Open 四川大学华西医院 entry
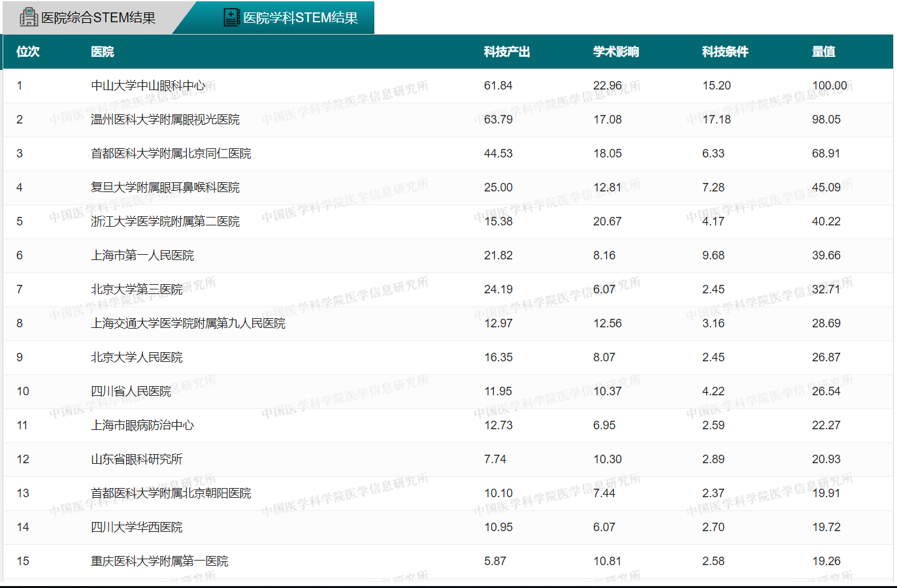 [136, 527]
